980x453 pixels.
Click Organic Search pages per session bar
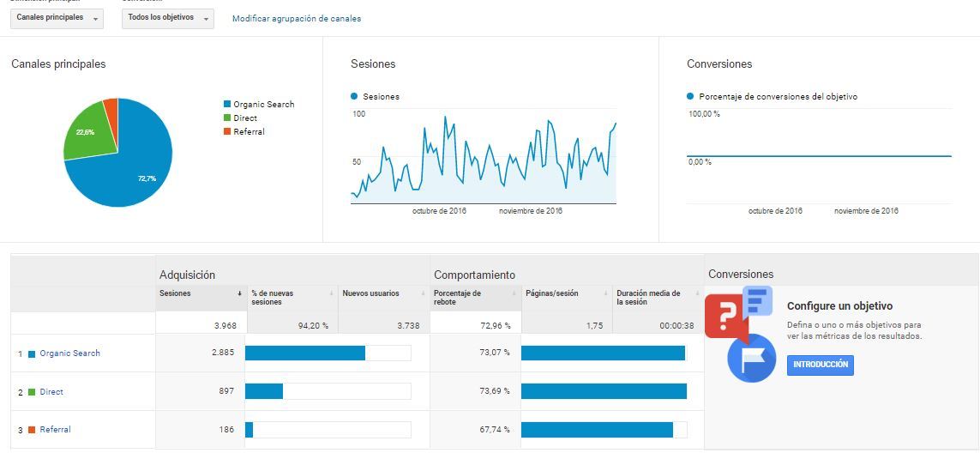604,353
